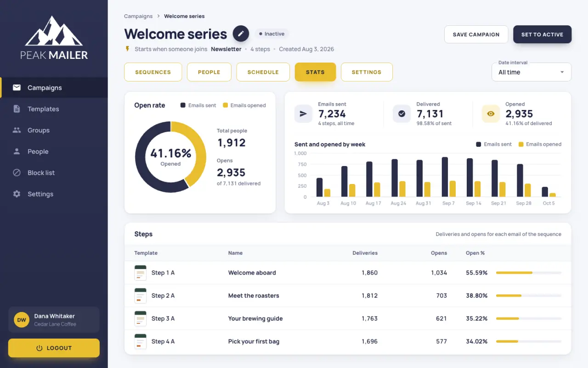The image size is (588, 368).
Task: Click the Step 3 A template thumbnail
Action: click(140, 318)
